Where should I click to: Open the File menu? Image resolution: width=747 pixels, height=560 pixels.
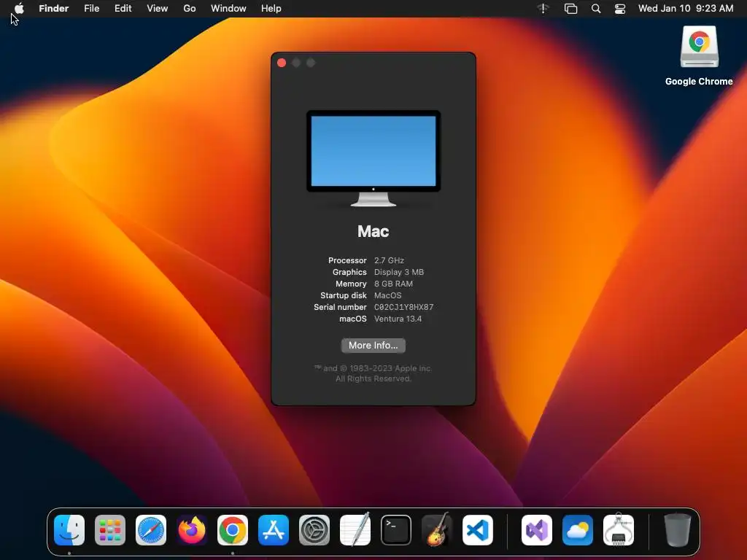(91, 8)
